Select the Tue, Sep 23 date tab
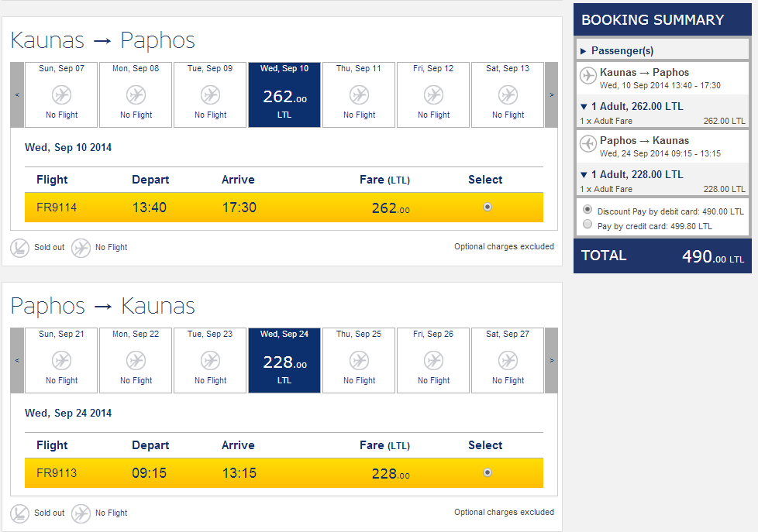This screenshot has width=758, height=532. tap(210, 360)
